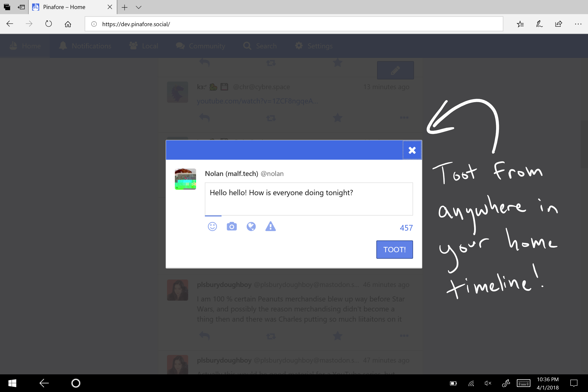Refresh the page
Screen dimensions: 588x392
coord(49,24)
